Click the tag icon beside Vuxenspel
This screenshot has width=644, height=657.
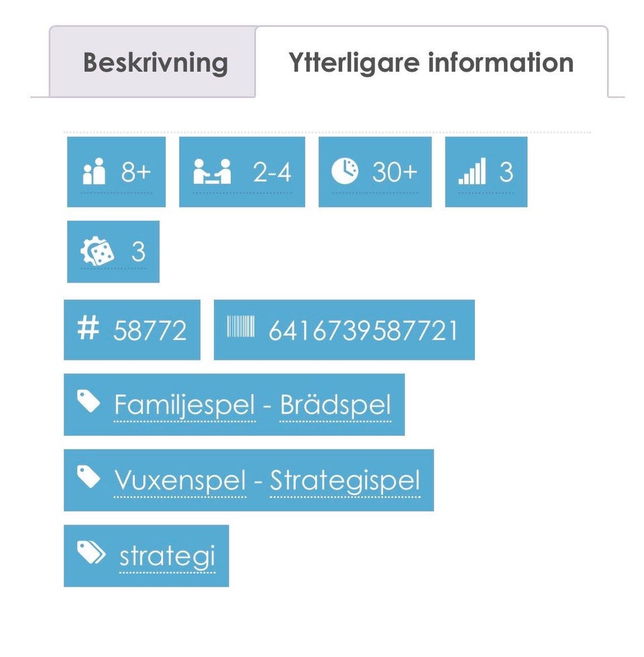pos(88,477)
